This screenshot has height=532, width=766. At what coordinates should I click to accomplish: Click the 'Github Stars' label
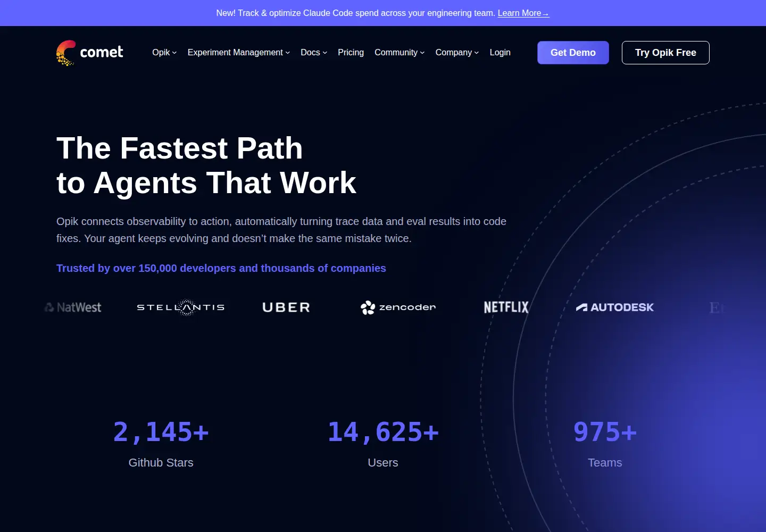161,463
